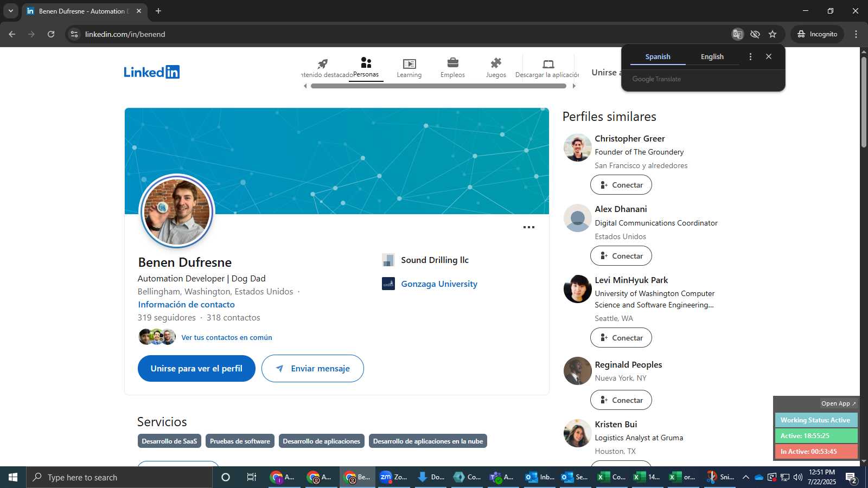Click Sound Drilling llc company entry
This screenshot has width=868, height=488.
point(435,260)
